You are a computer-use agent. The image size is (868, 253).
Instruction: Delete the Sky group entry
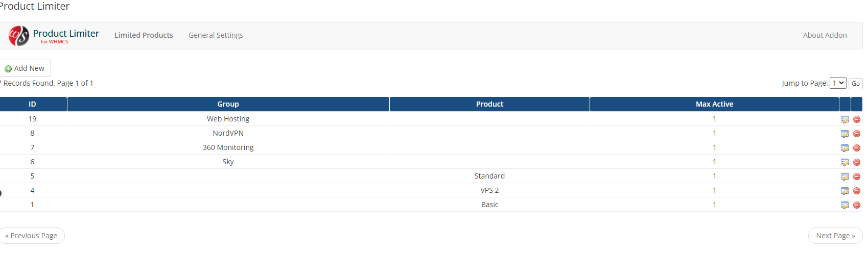coord(857,162)
